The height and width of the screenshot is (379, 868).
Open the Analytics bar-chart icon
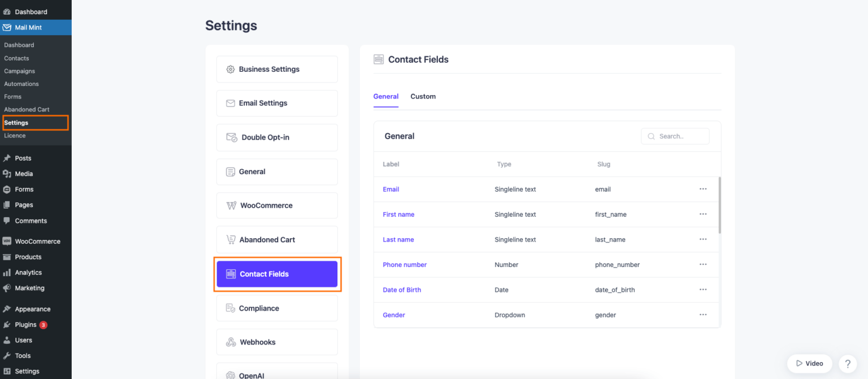click(x=8, y=272)
